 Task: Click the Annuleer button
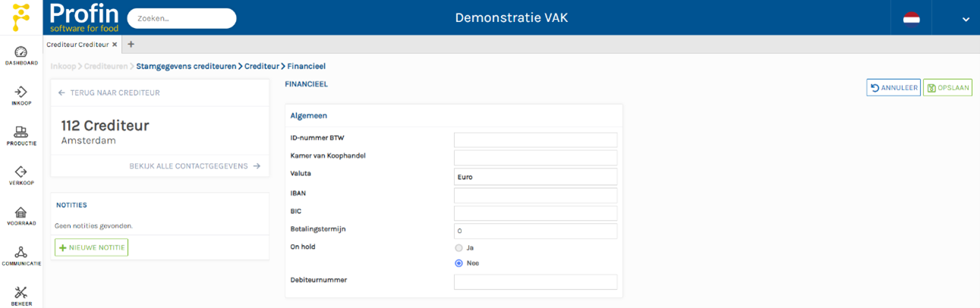(x=893, y=88)
